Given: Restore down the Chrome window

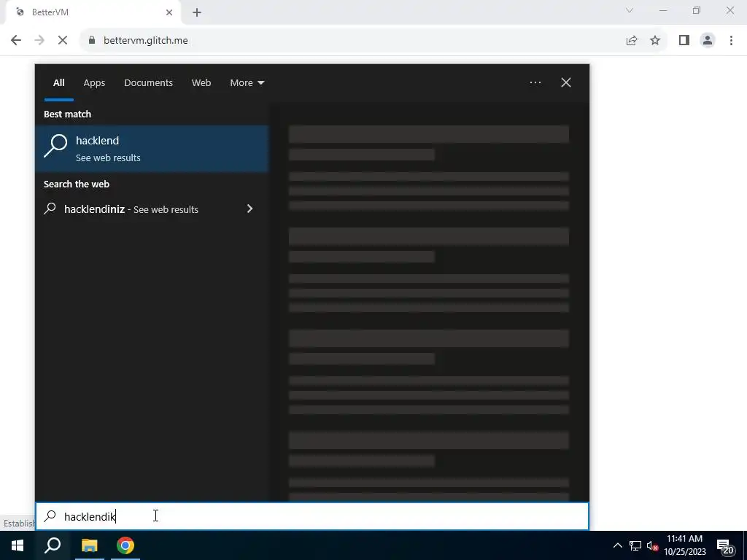Looking at the screenshot, I should [x=697, y=10].
